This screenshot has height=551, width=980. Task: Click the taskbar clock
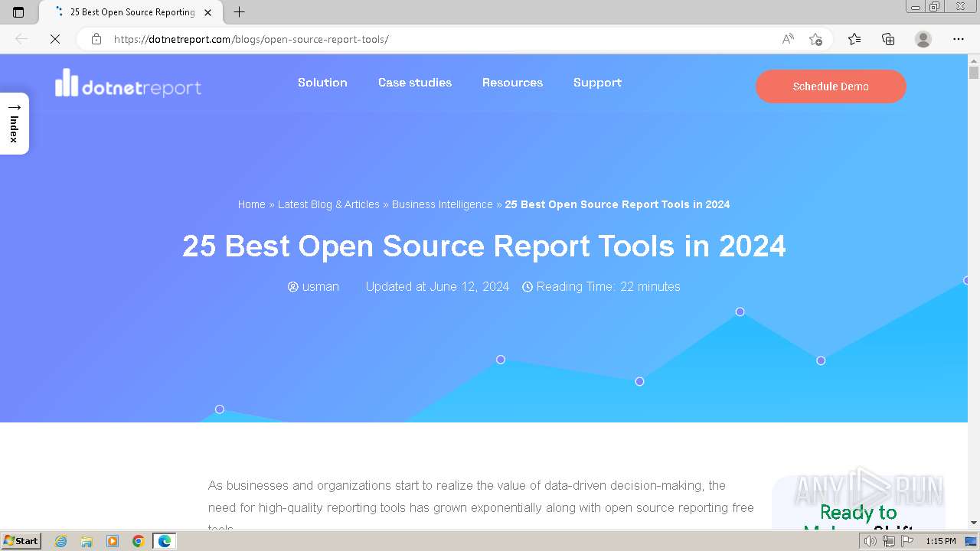click(x=941, y=541)
